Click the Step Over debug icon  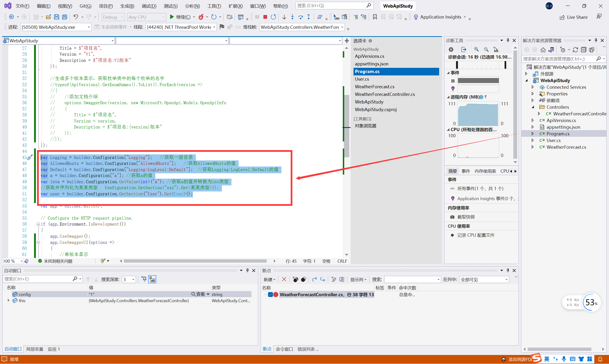[300, 17]
